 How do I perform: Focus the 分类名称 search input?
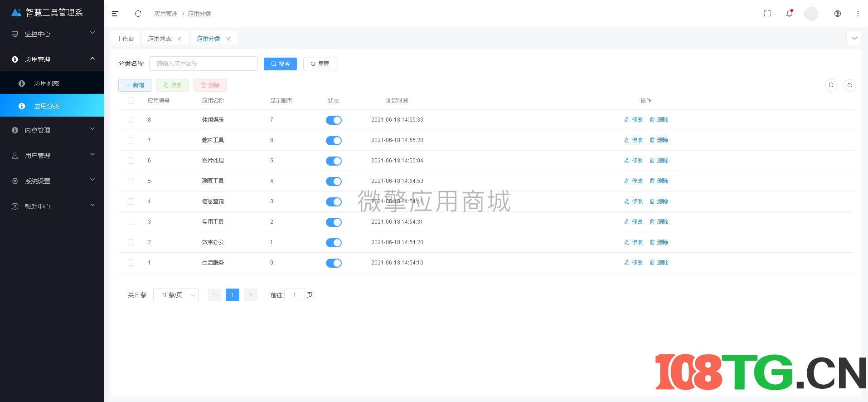point(204,64)
